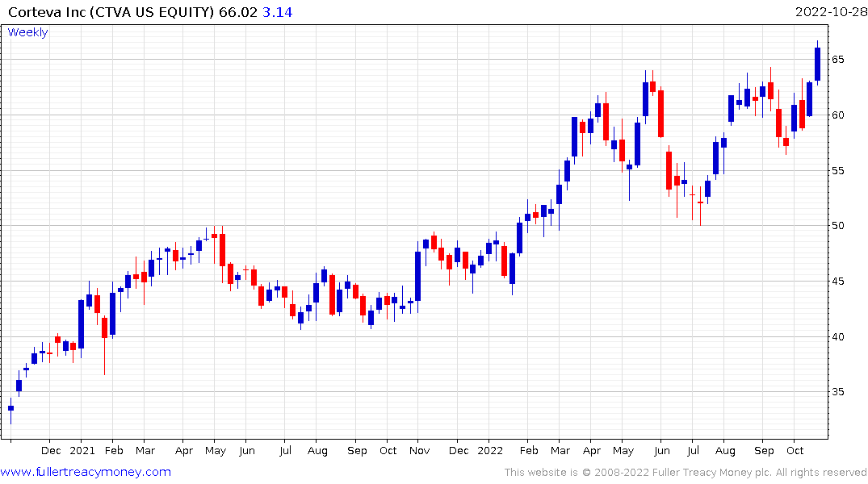This screenshot has height=484, width=868.
Task: Click the 40 price axis label
Action: [x=837, y=337]
